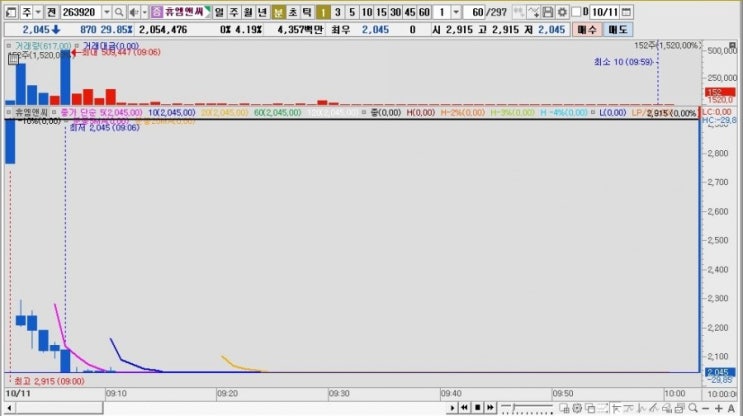The width and height of the screenshot is (743, 416).
Task: Click the stock code field 263920
Action: click(x=81, y=12)
